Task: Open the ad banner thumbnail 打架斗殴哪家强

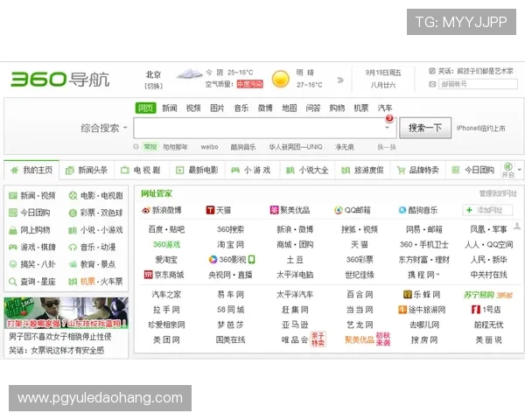Action: 66,312
